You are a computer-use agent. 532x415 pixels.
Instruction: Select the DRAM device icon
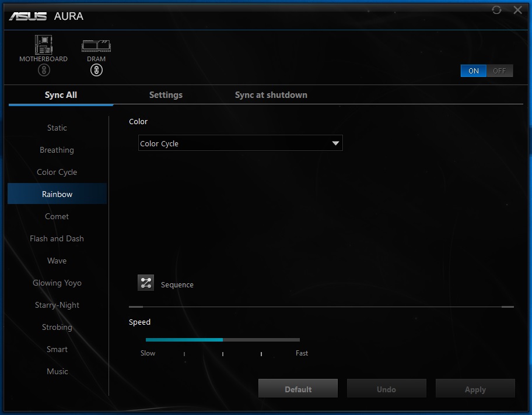point(96,46)
